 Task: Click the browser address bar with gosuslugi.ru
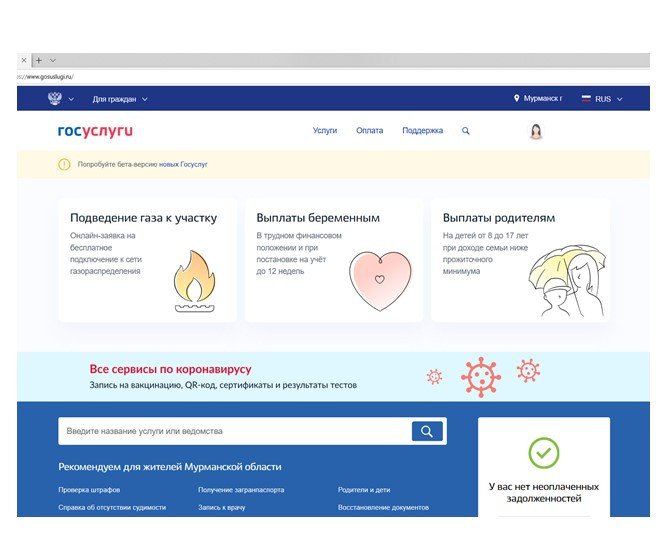click(333, 77)
